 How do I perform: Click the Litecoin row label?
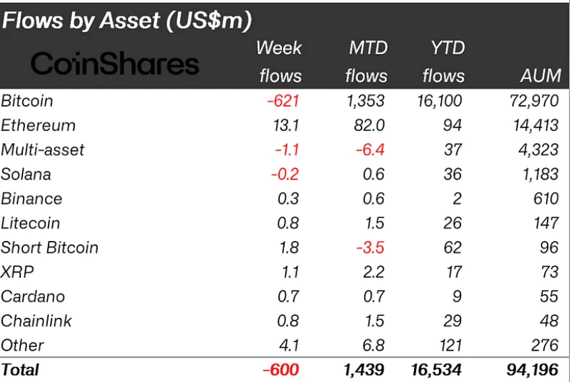pos(30,223)
